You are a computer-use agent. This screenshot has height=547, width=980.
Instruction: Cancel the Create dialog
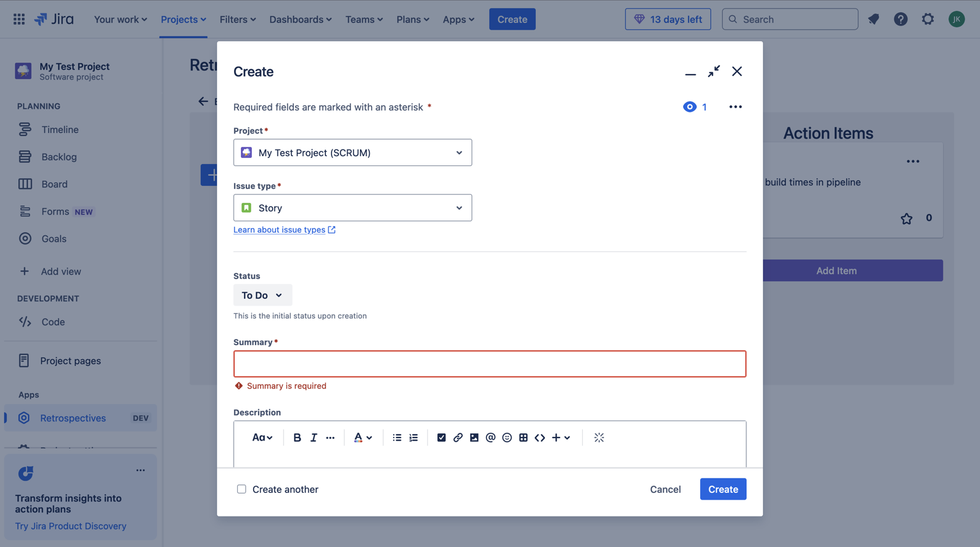[x=665, y=489]
